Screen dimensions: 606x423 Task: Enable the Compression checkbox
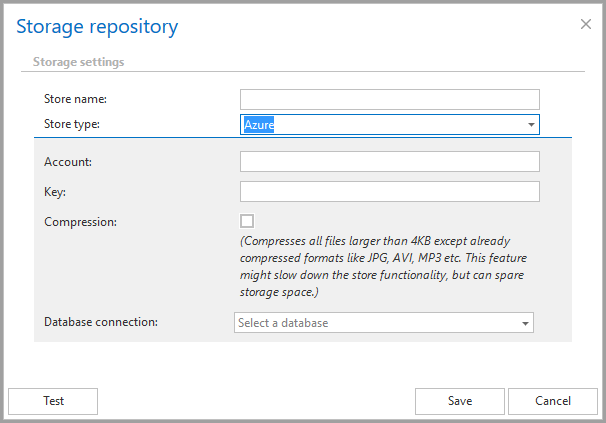(x=247, y=221)
